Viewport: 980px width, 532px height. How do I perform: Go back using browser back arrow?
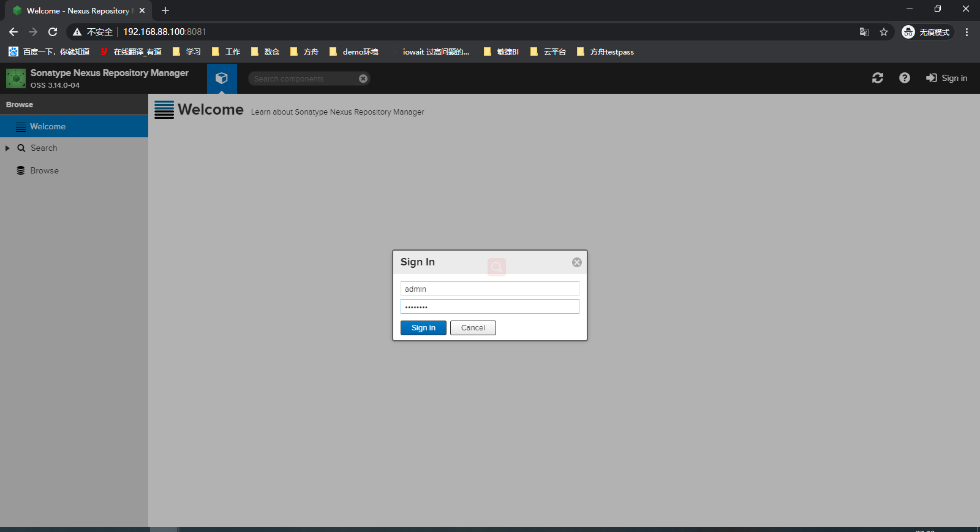click(x=13, y=32)
